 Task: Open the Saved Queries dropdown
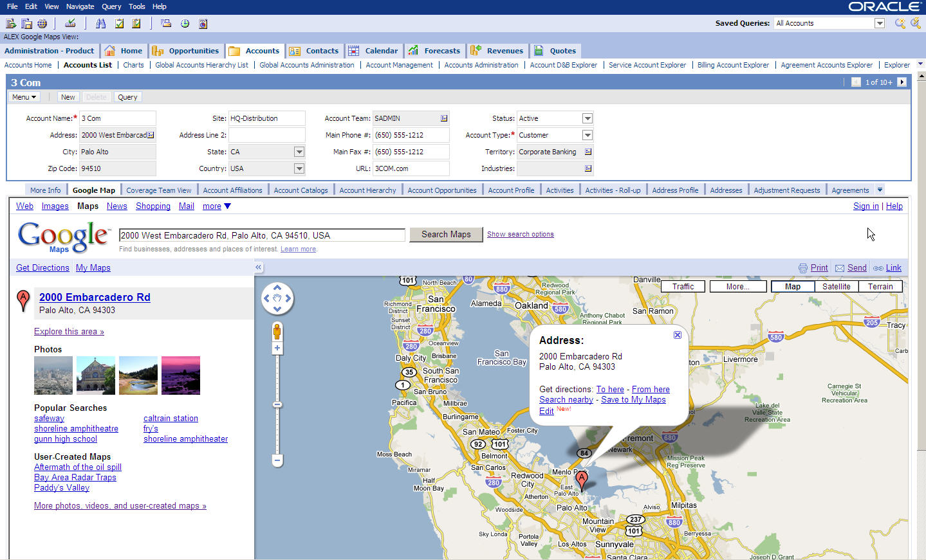880,23
